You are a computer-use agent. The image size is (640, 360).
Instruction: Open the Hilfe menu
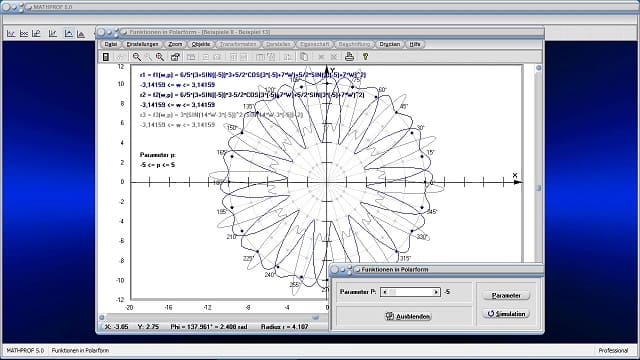415,44
